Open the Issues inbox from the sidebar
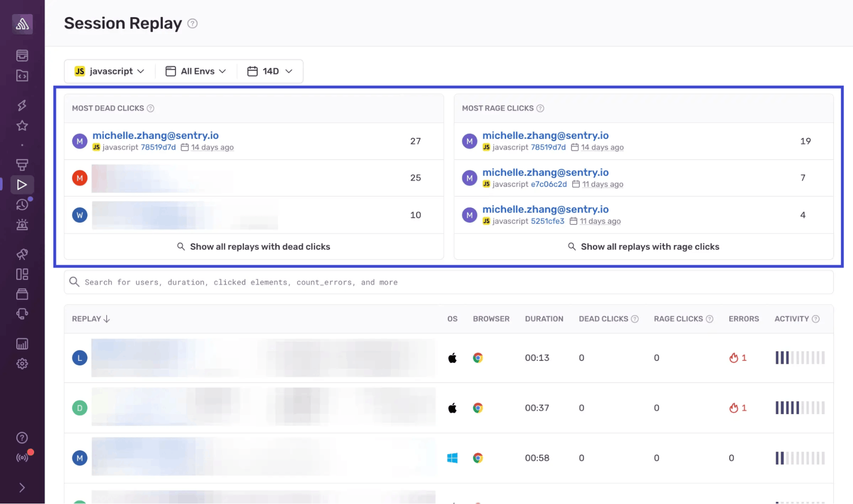The width and height of the screenshot is (853, 504). click(x=22, y=55)
